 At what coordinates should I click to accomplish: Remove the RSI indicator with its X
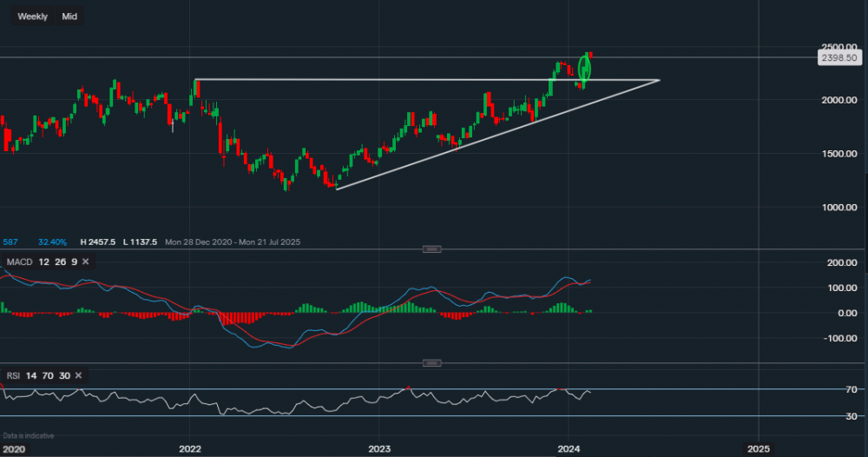pos(78,375)
